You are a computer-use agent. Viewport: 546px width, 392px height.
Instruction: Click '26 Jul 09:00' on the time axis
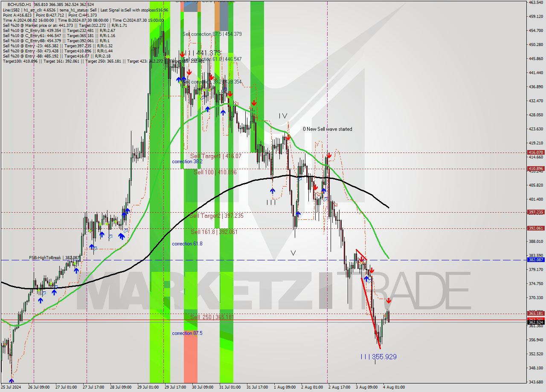pos(38,387)
